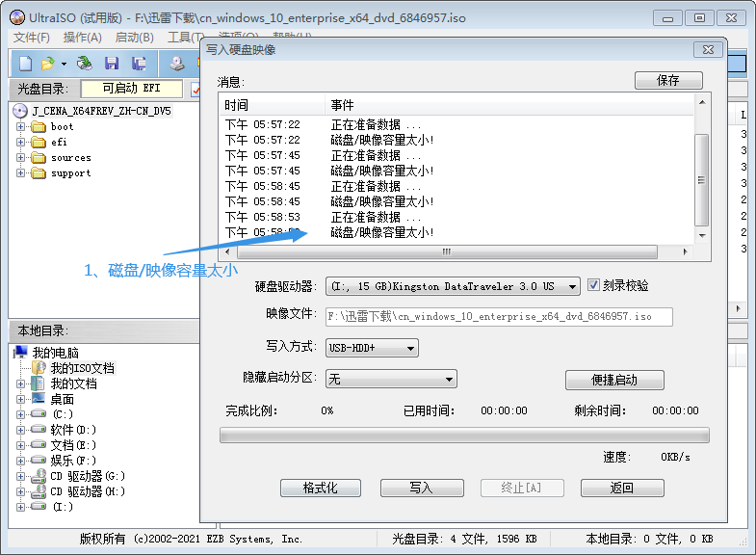The image size is (756, 555).
Task: Click the disc icon for J_CENA_X64FREV_ZH-CN_DV5
Action: 20,111
